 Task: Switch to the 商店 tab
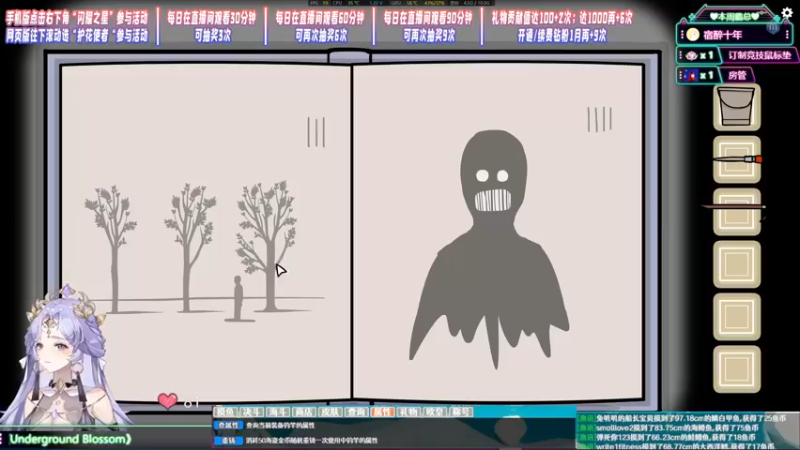coord(304,412)
